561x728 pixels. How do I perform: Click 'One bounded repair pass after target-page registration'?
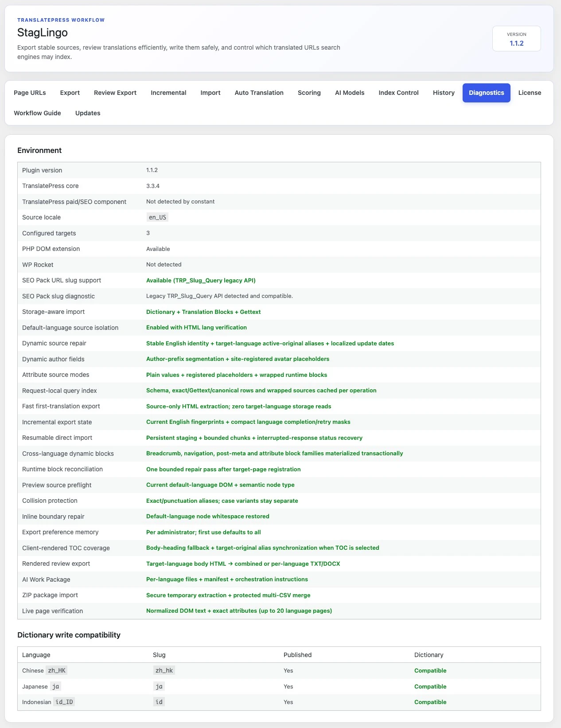coord(223,469)
